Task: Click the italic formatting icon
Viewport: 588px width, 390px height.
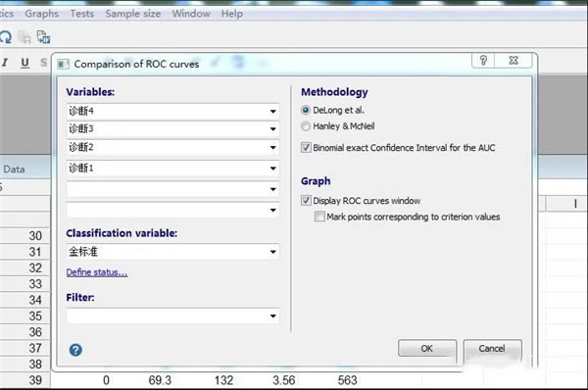Action: coord(5,63)
